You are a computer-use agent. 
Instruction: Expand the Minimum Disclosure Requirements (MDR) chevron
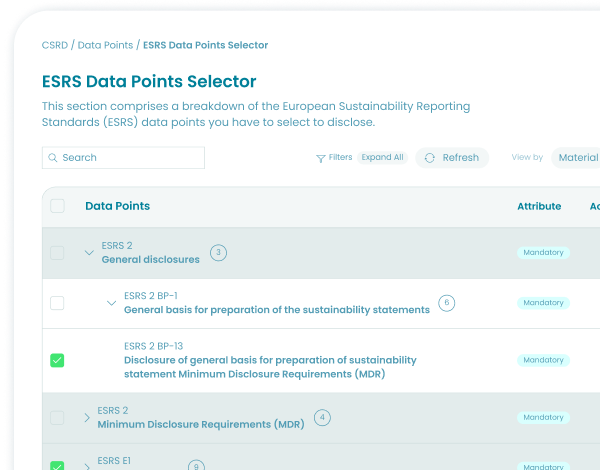point(87,418)
